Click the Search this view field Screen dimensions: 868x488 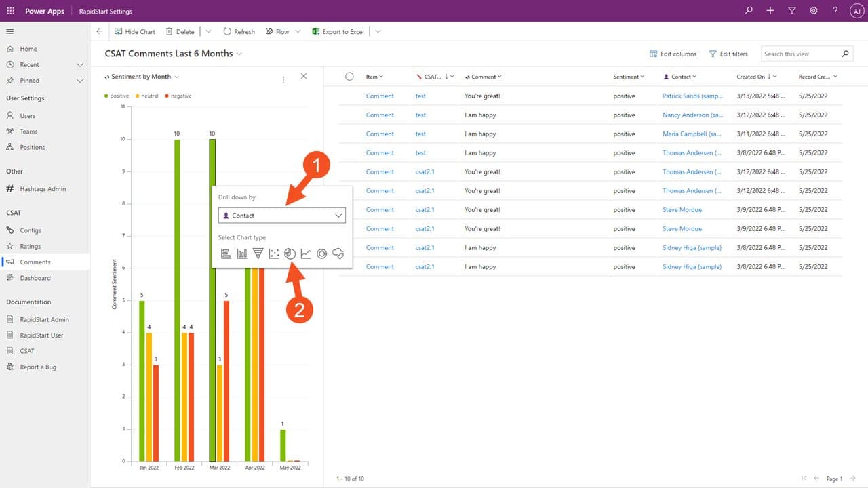[800, 54]
